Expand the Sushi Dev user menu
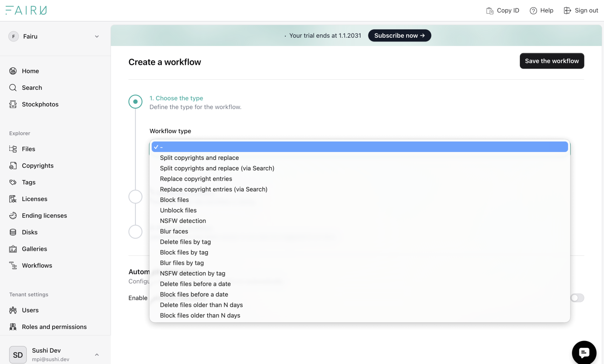 click(x=97, y=355)
